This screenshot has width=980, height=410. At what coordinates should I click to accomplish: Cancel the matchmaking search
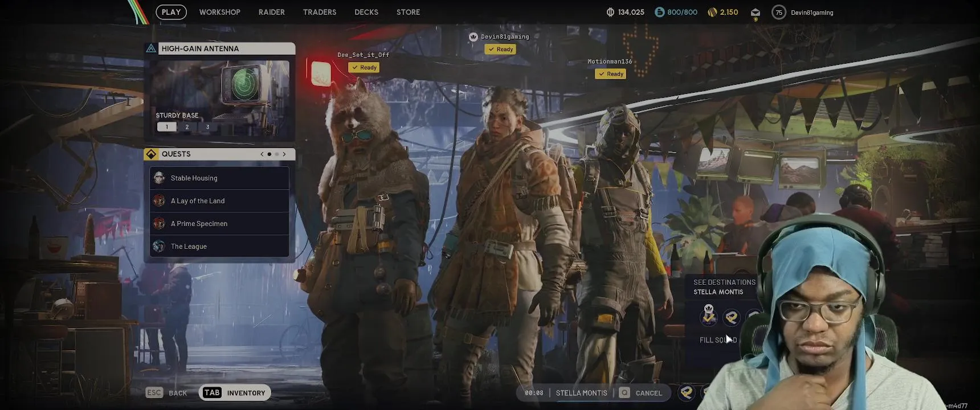pyautogui.click(x=648, y=393)
